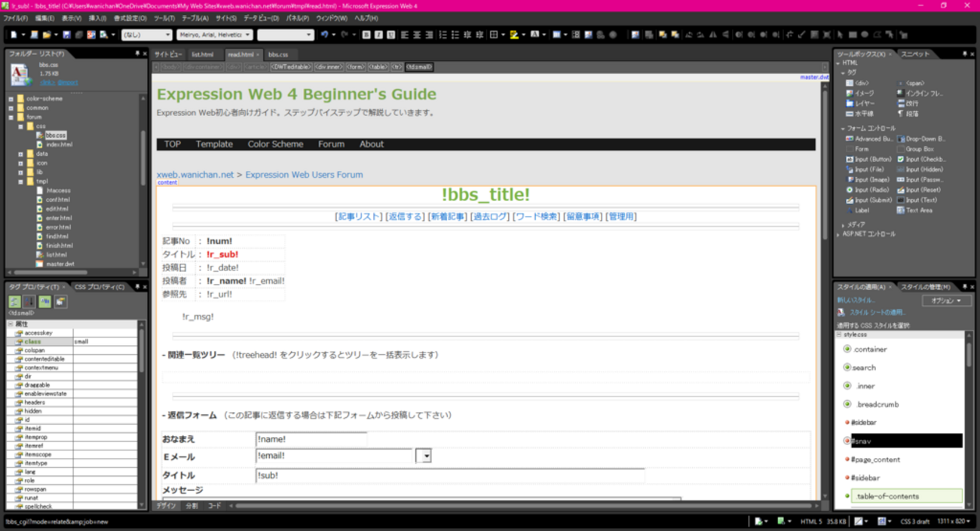Click the 管理用 link
The height and width of the screenshot is (531, 980).
(x=621, y=216)
